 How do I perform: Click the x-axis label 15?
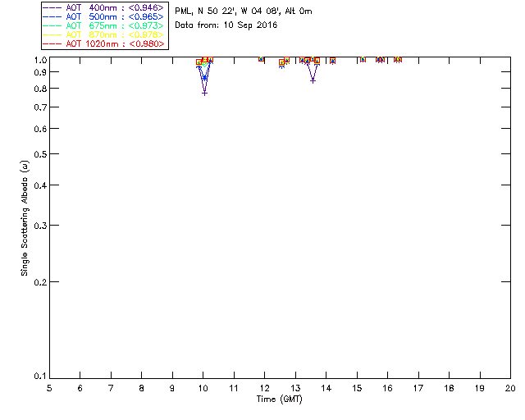pos(357,388)
